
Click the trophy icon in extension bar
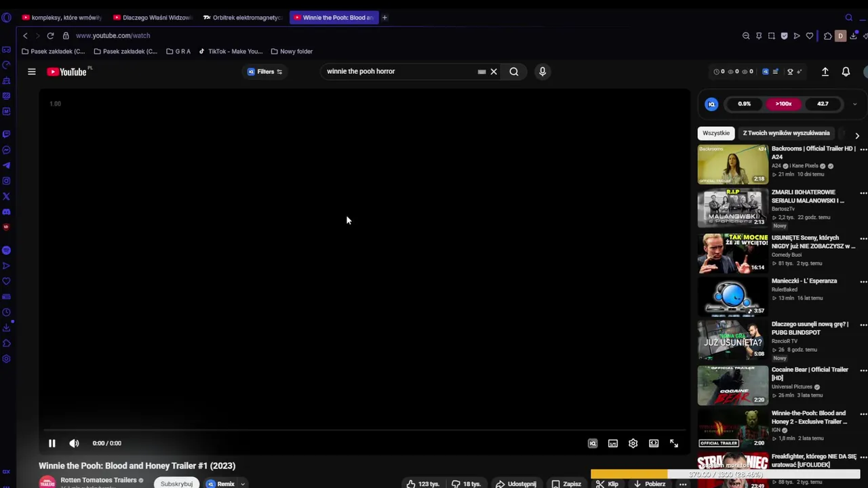(790, 72)
